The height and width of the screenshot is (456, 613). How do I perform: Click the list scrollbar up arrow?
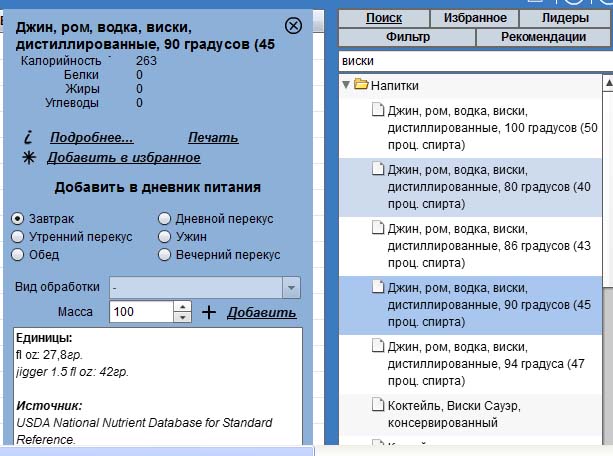(609, 83)
